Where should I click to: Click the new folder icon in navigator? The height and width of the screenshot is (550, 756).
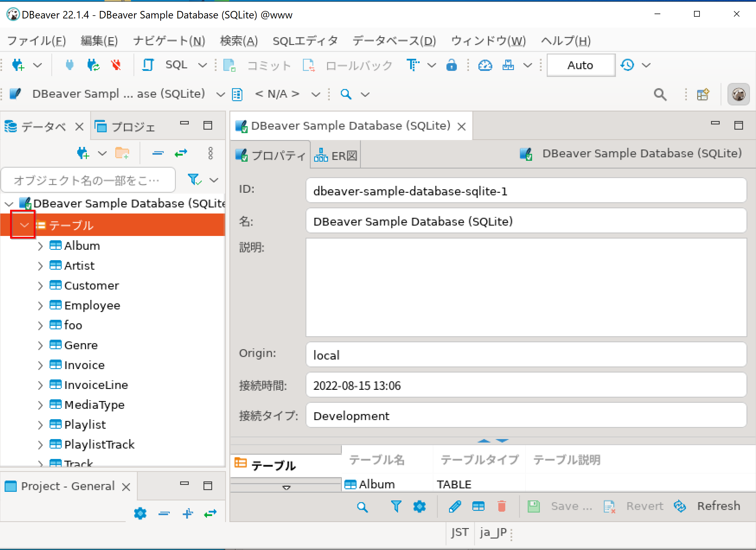point(122,153)
